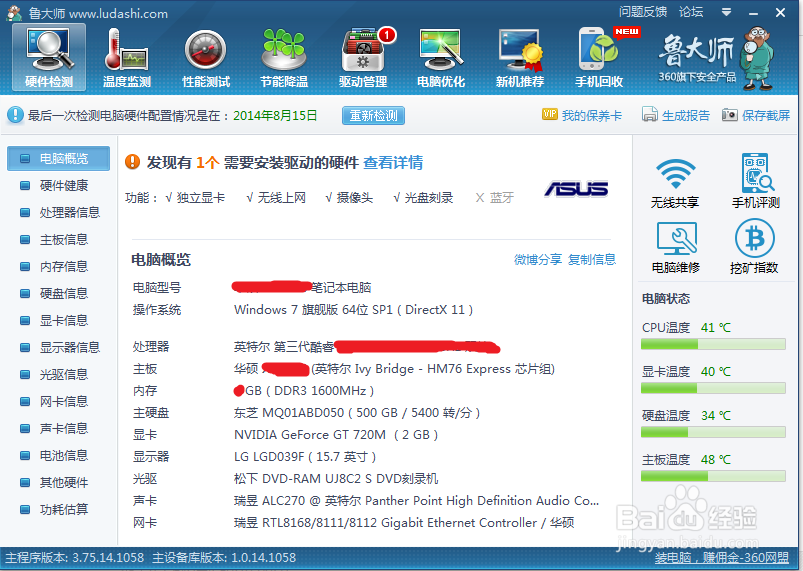The width and height of the screenshot is (803, 571).
Task: Click the 瑞昱 ALC270 sound card text
Action: click(416, 501)
